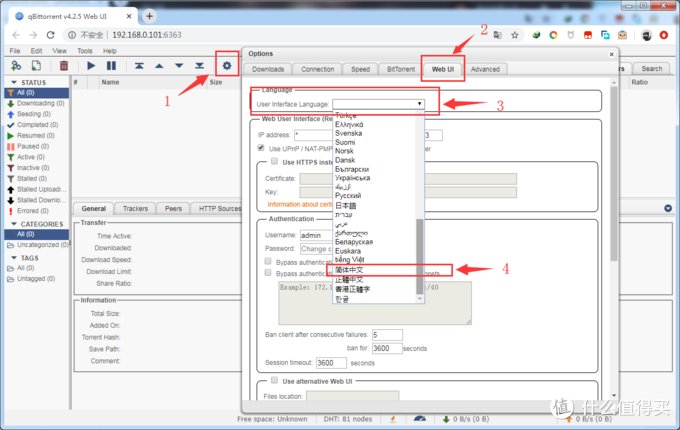Click Information about certificates link
Screen dimensions: 680x430
tap(300, 205)
